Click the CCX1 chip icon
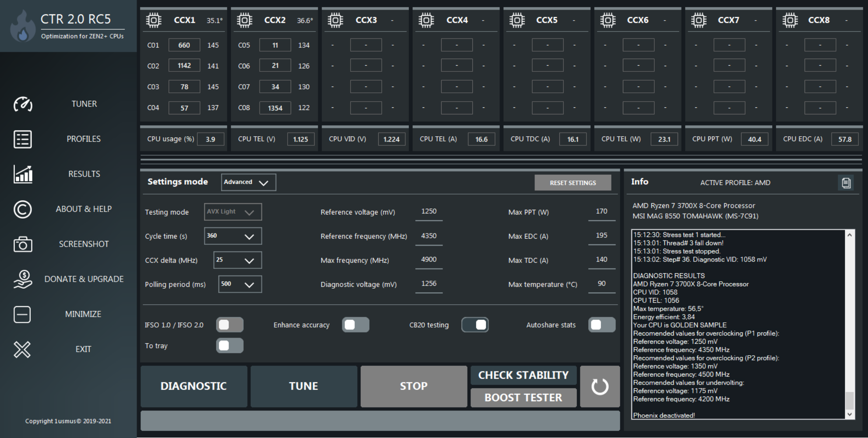 pos(154,20)
